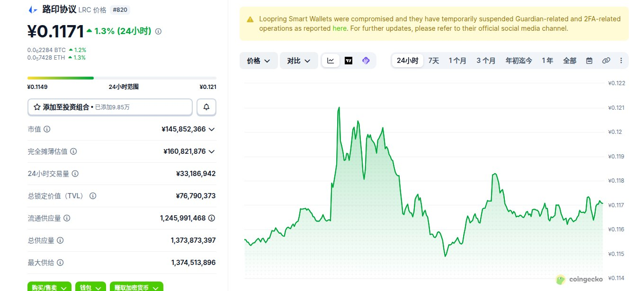Open the 购买/售卖 dropdown button
This screenshot has height=291, width=644.
pos(49,287)
